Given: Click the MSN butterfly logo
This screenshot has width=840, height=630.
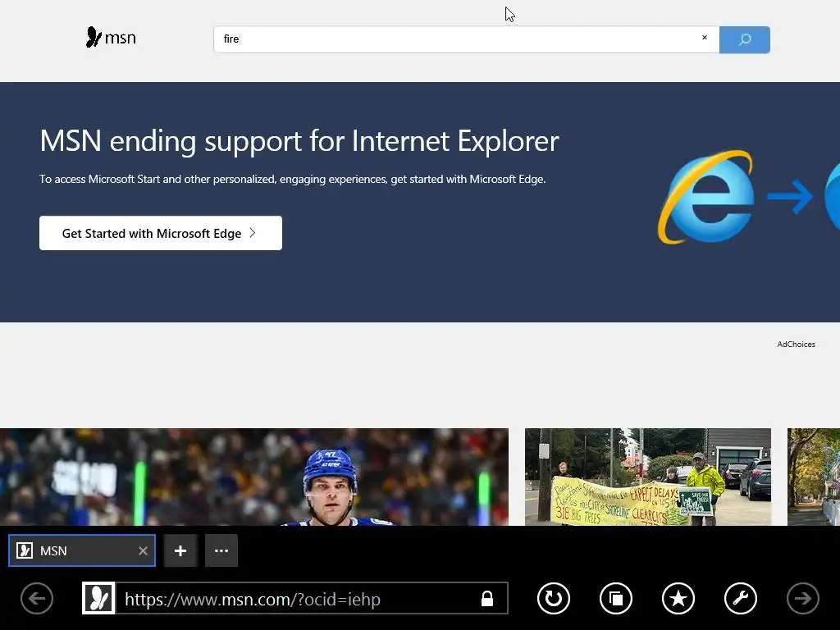Looking at the screenshot, I should coord(111,38).
